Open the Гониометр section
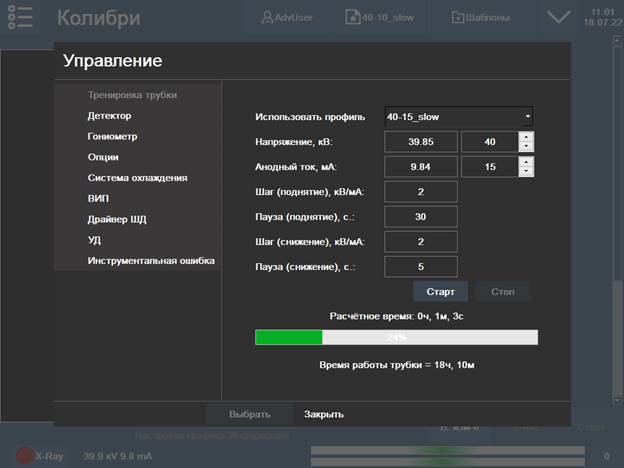624x468 pixels. coord(112,136)
